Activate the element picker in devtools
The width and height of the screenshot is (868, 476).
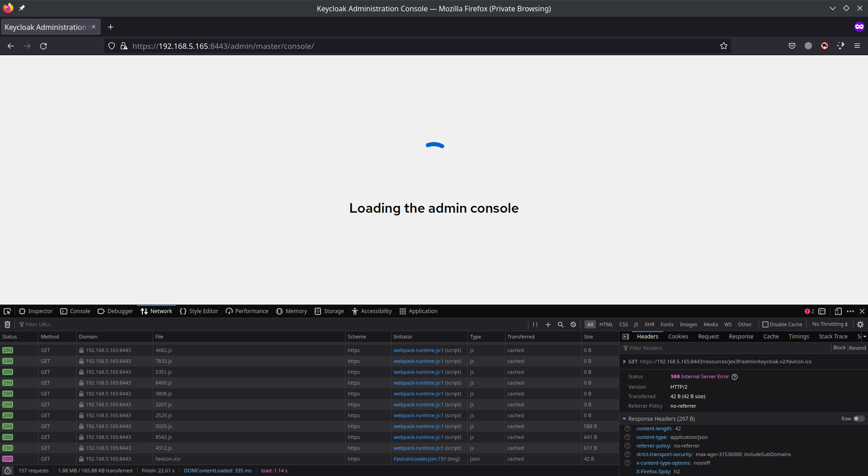click(x=7, y=311)
